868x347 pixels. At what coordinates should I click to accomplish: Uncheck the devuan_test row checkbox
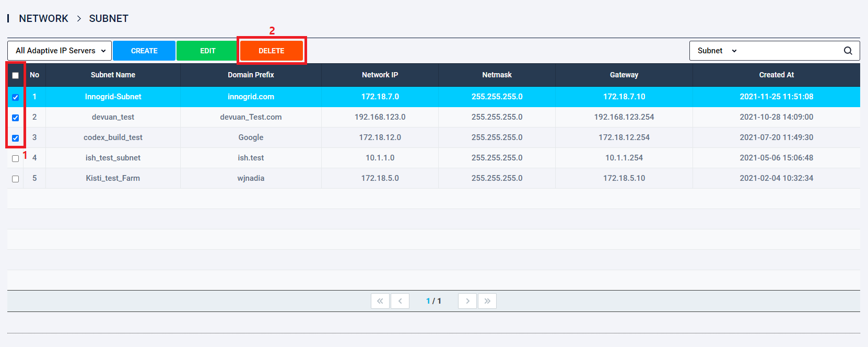click(16, 118)
